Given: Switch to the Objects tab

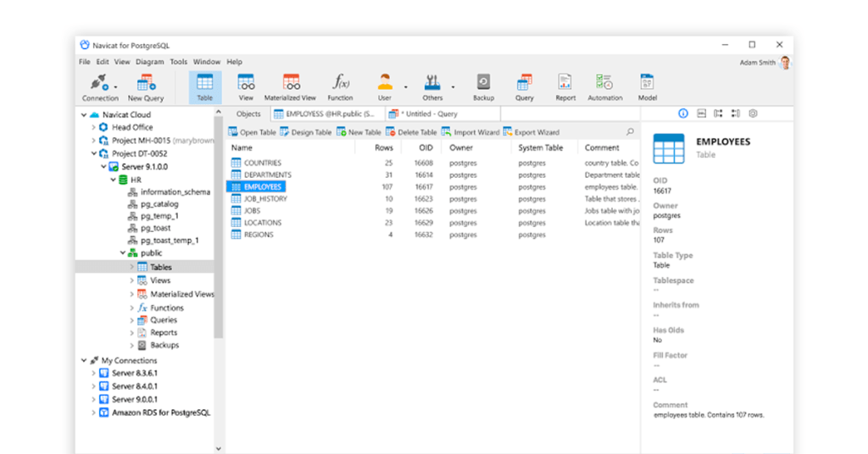Looking at the screenshot, I should pos(248,113).
